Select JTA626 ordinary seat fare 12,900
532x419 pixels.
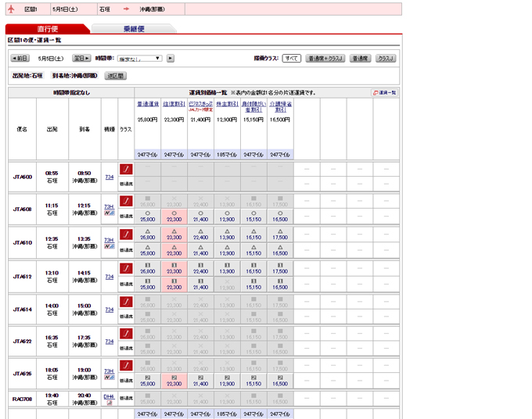coord(227,381)
